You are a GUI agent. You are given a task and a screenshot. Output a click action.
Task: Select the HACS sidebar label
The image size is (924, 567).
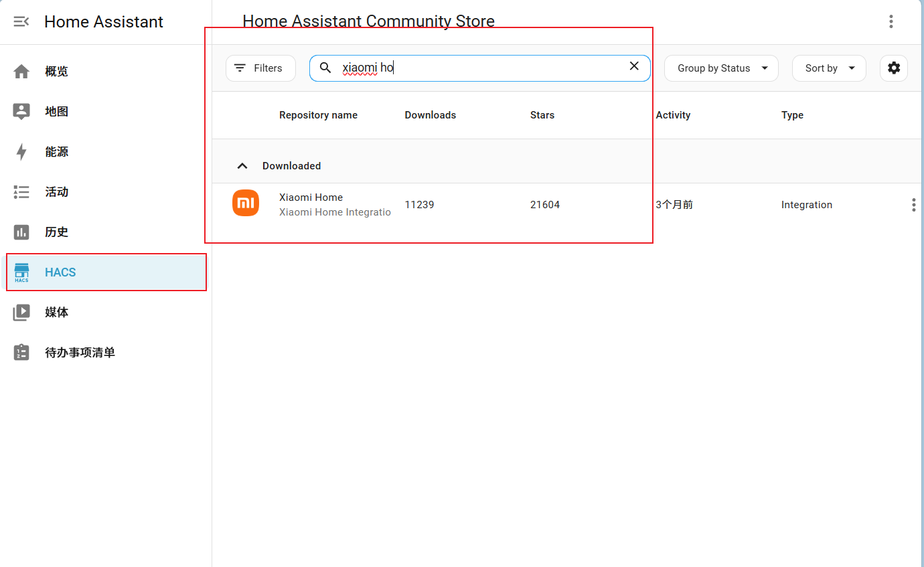click(60, 272)
